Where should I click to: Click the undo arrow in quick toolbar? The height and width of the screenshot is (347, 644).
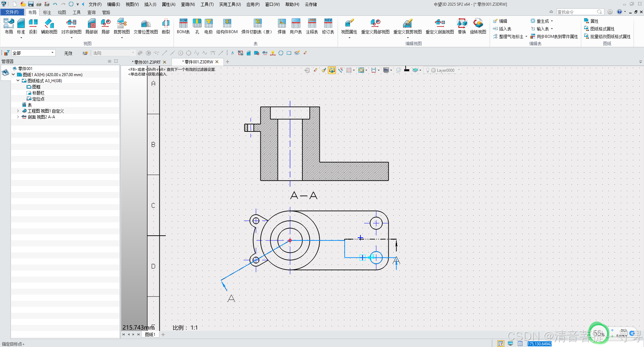(55, 4)
